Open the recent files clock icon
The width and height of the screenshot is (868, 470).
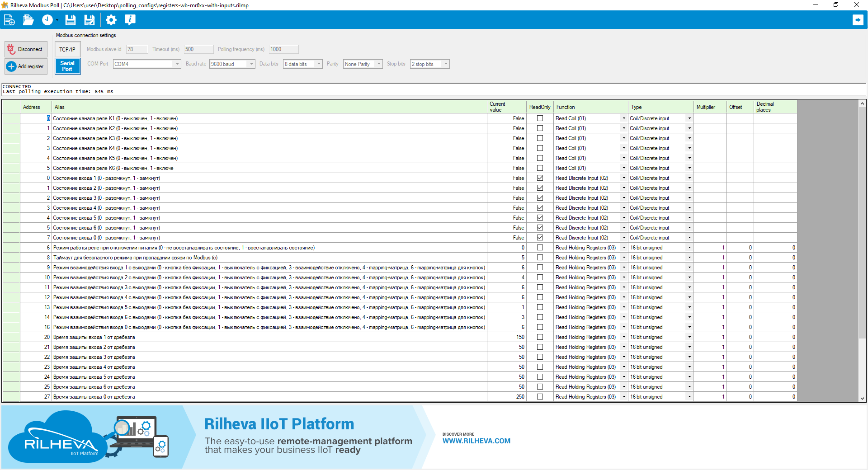pos(47,20)
